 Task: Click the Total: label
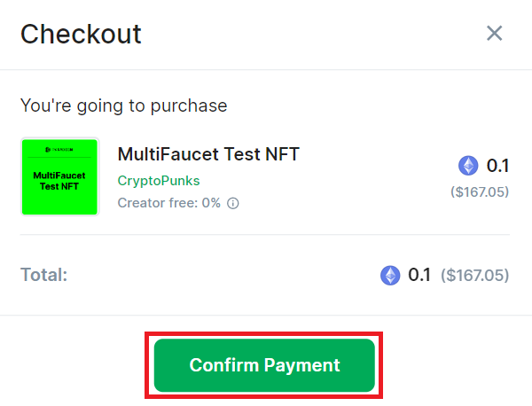point(43,275)
